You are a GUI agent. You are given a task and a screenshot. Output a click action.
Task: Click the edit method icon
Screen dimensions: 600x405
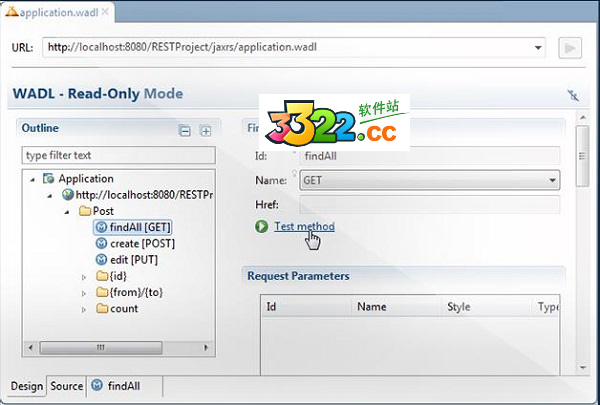(x=101, y=260)
